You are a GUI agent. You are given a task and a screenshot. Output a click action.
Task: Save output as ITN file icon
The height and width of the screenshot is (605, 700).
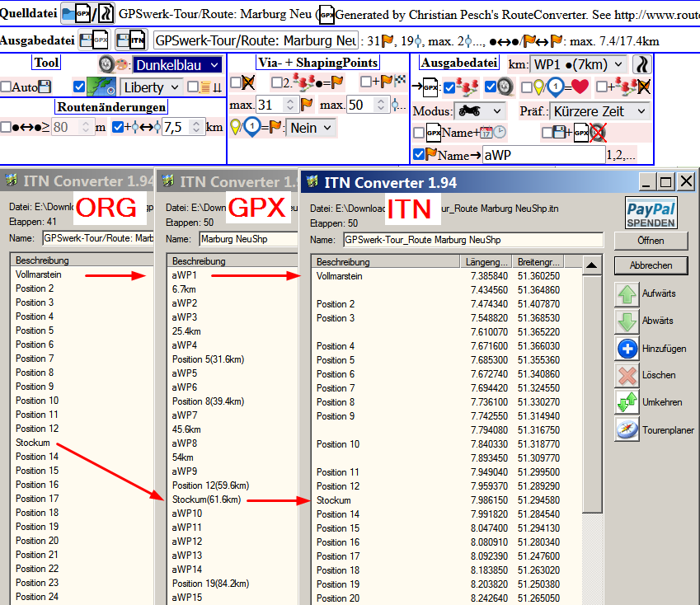[x=131, y=40]
